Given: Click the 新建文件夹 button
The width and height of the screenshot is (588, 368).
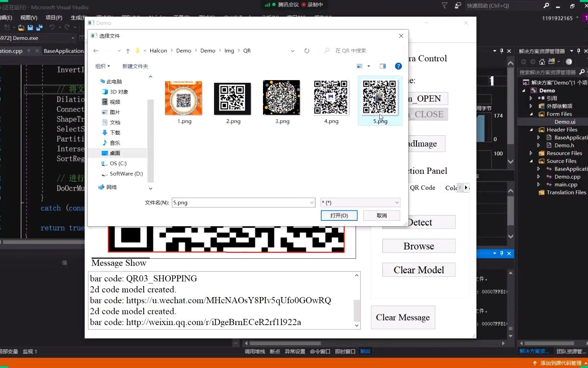Looking at the screenshot, I should (x=135, y=66).
